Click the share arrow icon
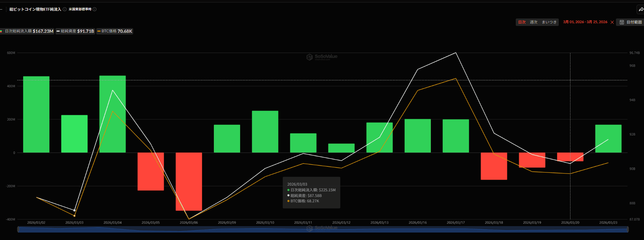Screen dimensions: 644x240 [x=641, y=10]
